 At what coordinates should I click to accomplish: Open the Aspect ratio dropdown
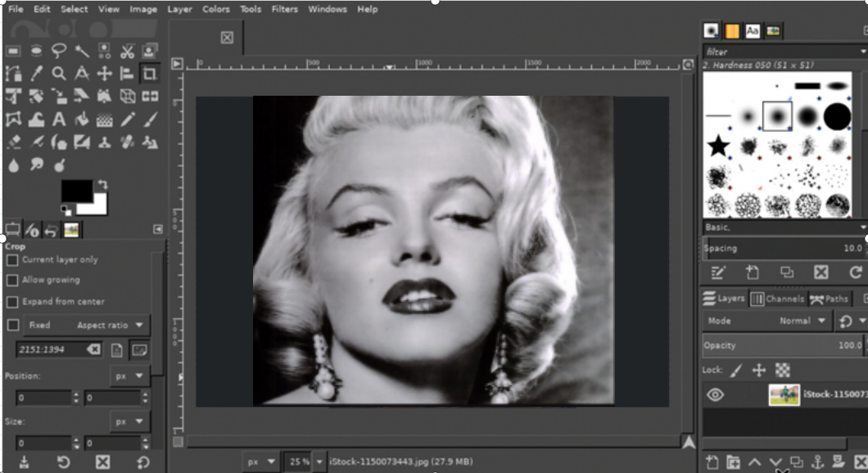click(111, 325)
